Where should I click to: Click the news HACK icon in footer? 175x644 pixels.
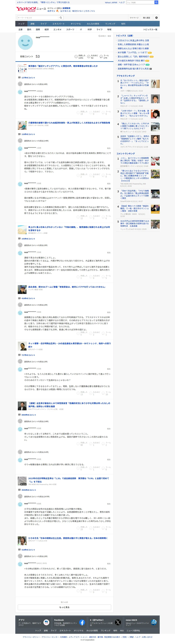[x=154, y=622]
